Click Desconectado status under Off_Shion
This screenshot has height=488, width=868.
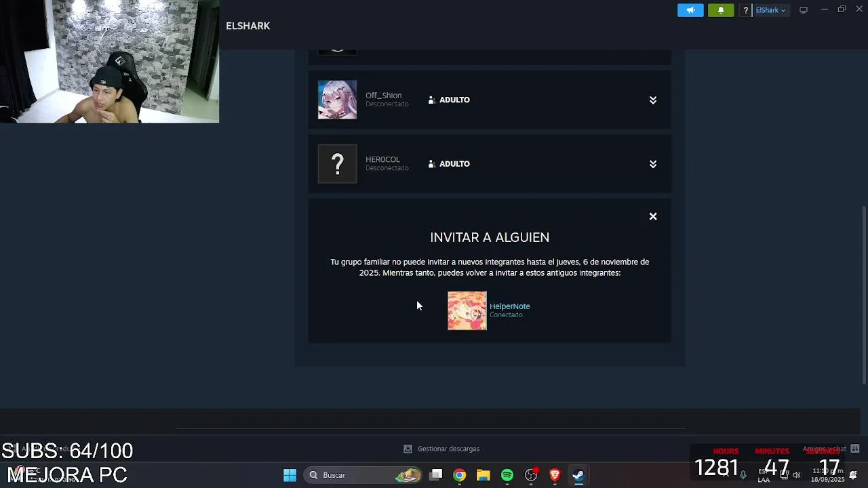tap(387, 104)
